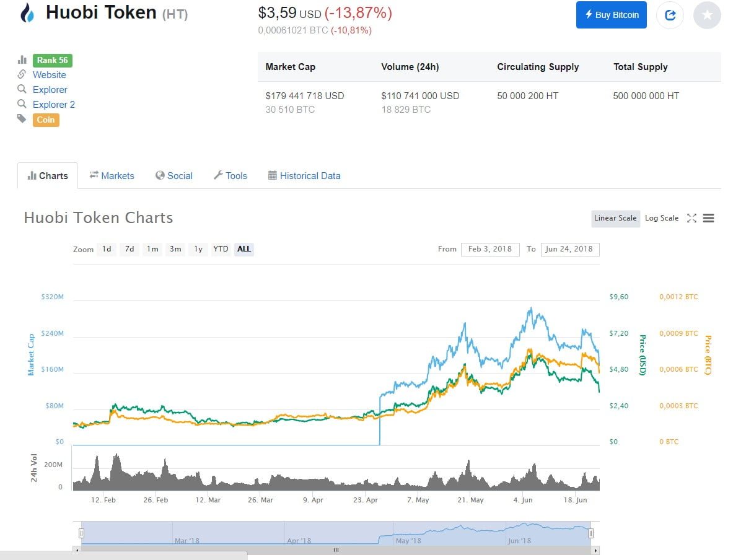Click the orange Coin tag badge
The height and width of the screenshot is (560, 746).
(45, 120)
